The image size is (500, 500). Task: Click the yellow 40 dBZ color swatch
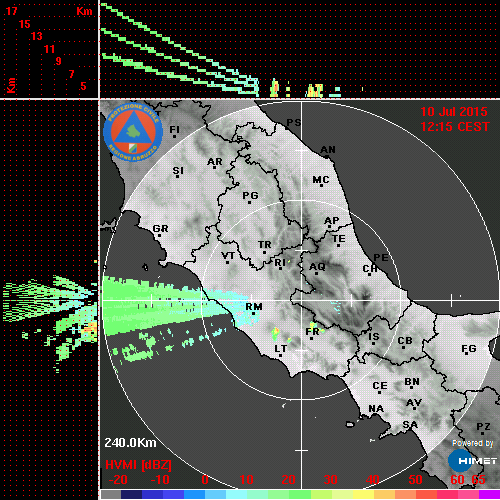point(363,494)
